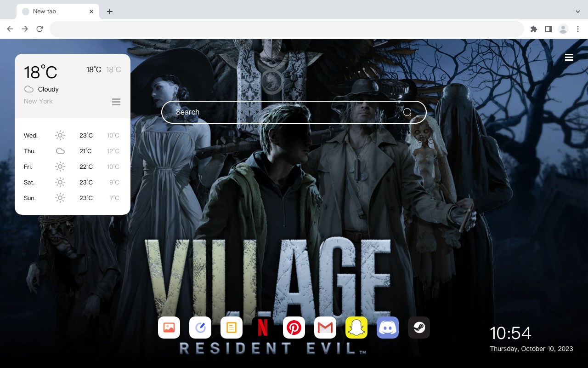This screenshot has height=368, width=588.
Task: Open the image gallery shortcut icon
Action: pos(169,328)
